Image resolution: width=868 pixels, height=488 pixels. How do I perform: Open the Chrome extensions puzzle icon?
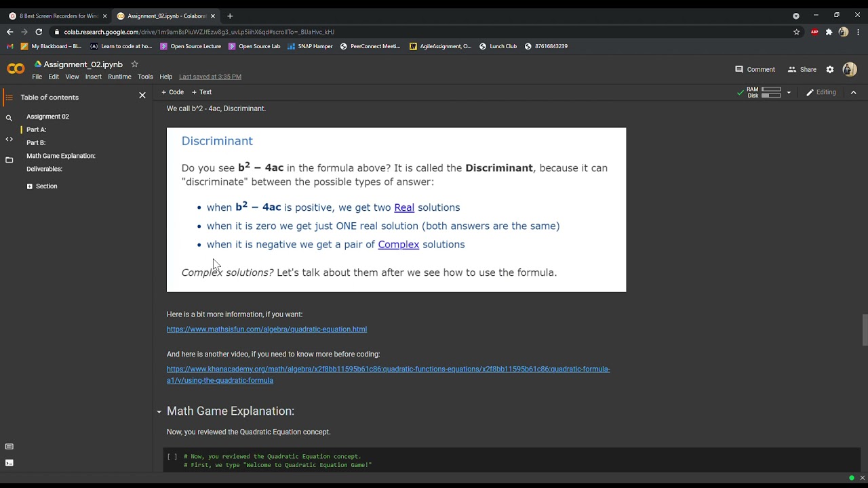click(829, 32)
